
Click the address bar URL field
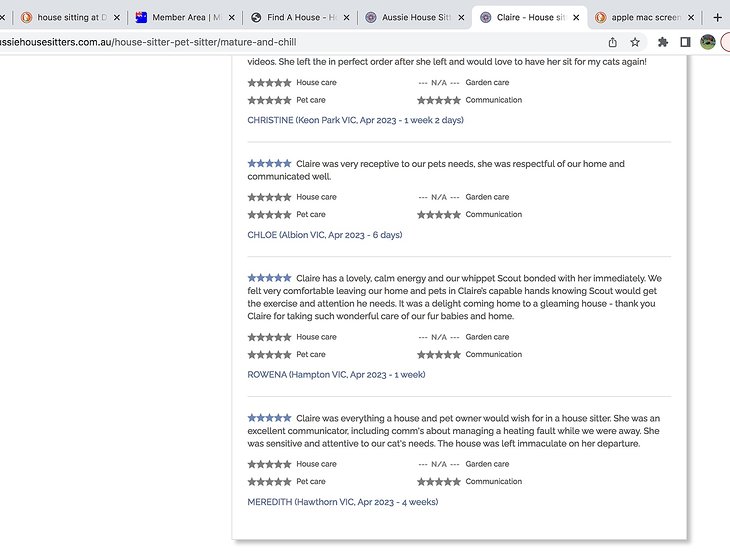[x=300, y=42]
